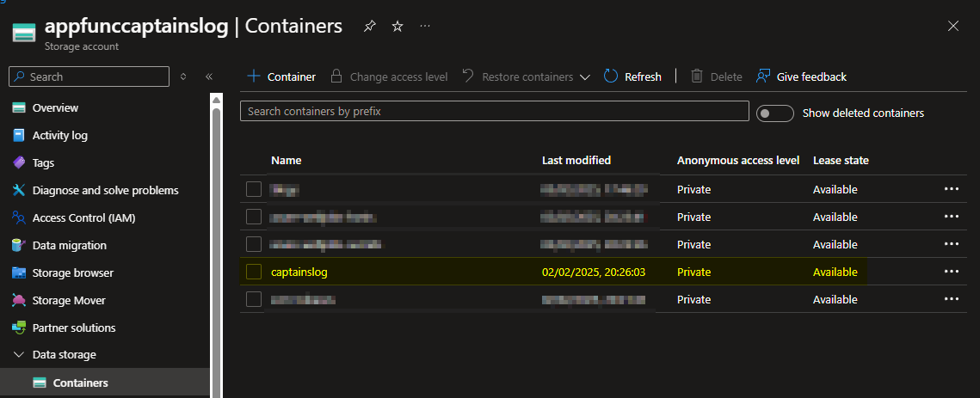This screenshot has height=398, width=980.
Task: Collapse the sidebar with double chevron
Action: click(209, 77)
